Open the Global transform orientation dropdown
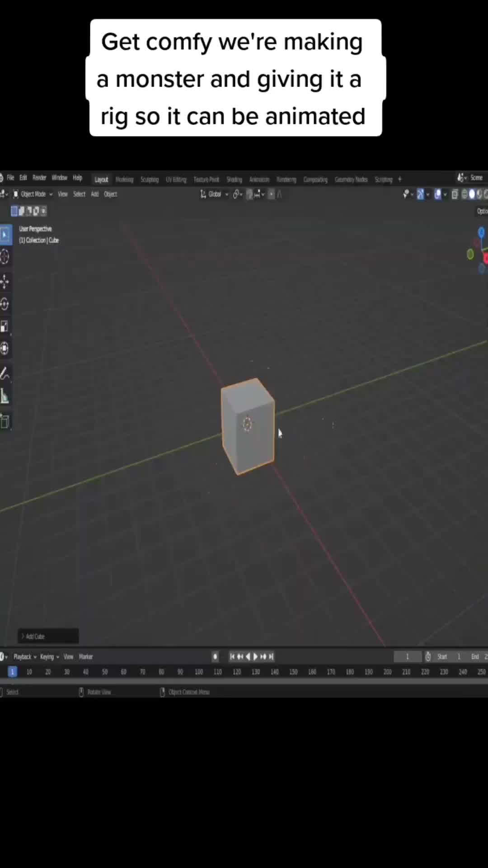488x868 pixels. click(x=214, y=194)
